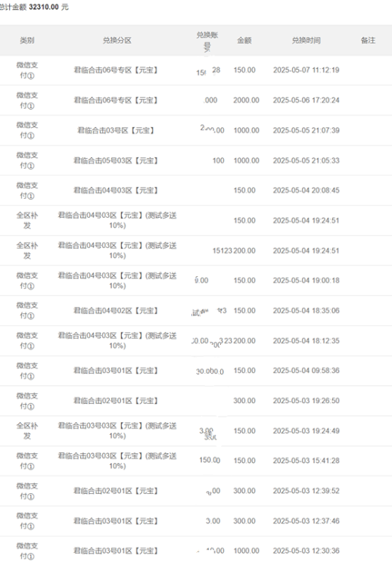Click timestamp 2025-05-04 20:08:45
The height and width of the screenshot is (562, 392).
(x=306, y=191)
